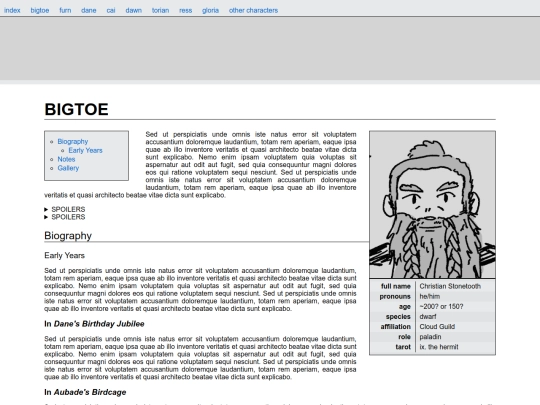
Task: Click the BIGTOE page heading
Action: (x=76, y=110)
